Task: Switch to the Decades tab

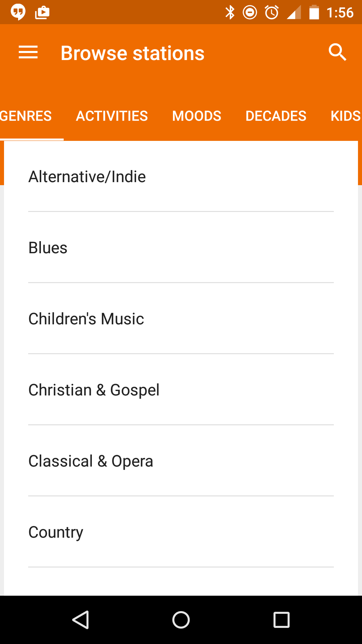Action: tap(276, 116)
